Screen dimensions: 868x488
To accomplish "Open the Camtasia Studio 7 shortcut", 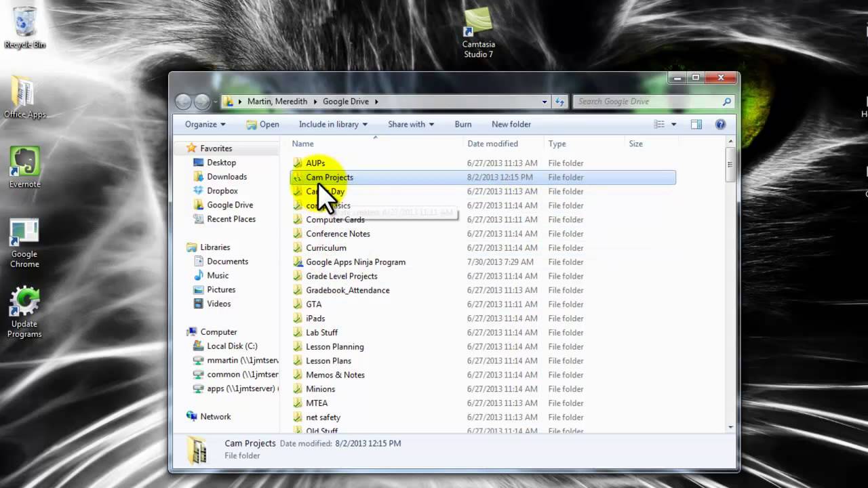I will tap(478, 33).
